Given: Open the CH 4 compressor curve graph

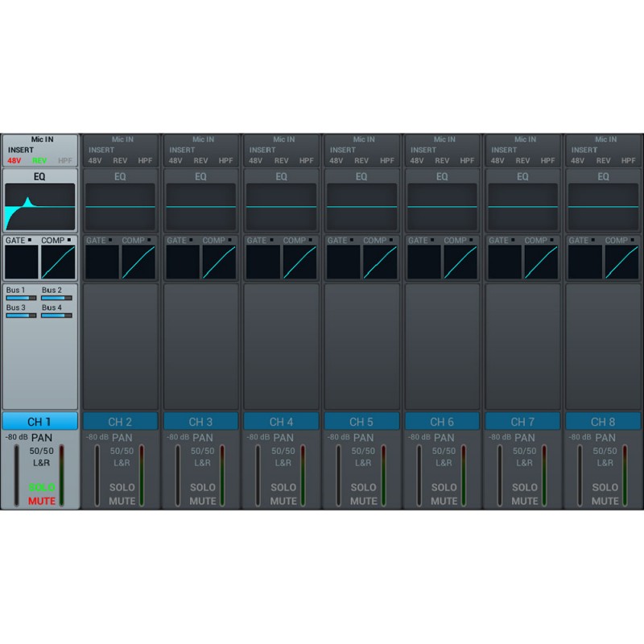Looking at the screenshot, I should [x=299, y=262].
